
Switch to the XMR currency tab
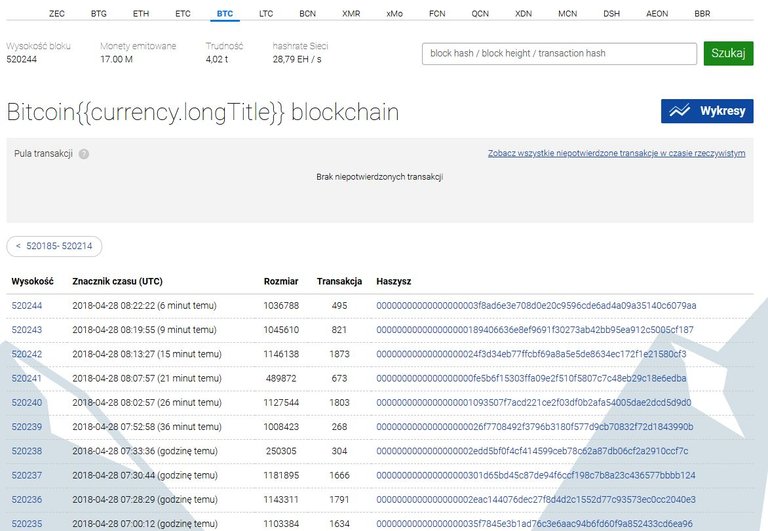(351, 14)
